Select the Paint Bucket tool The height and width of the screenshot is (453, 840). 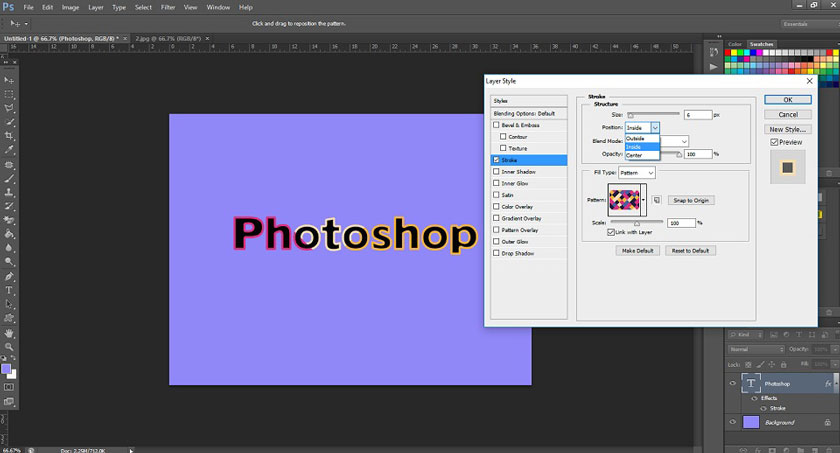click(9, 234)
